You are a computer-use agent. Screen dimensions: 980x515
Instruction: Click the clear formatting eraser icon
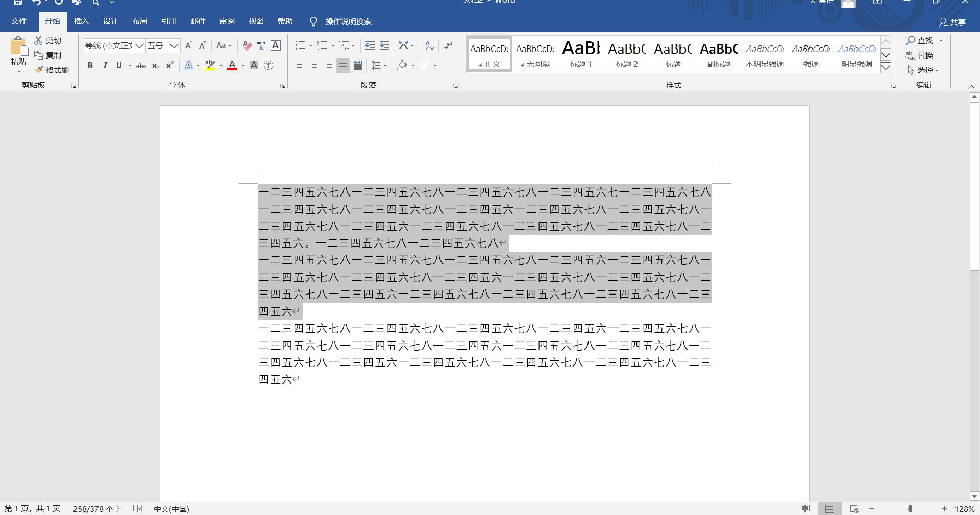click(247, 46)
